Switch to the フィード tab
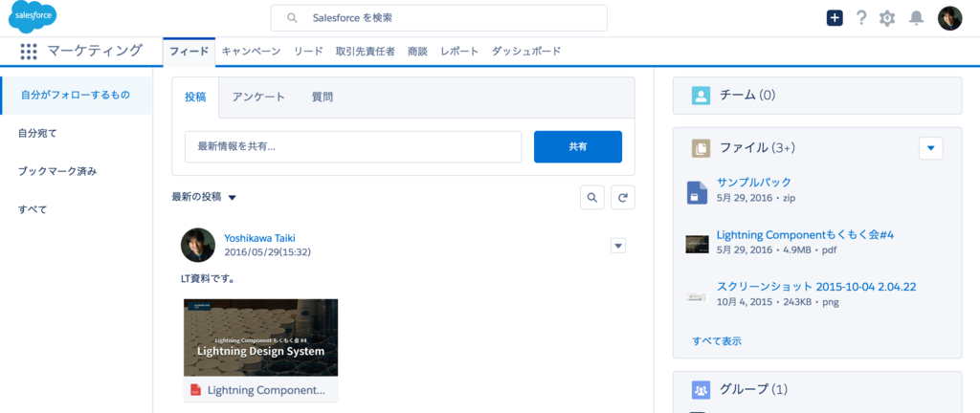This screenshot has height=413, width=980. [189, 52]
